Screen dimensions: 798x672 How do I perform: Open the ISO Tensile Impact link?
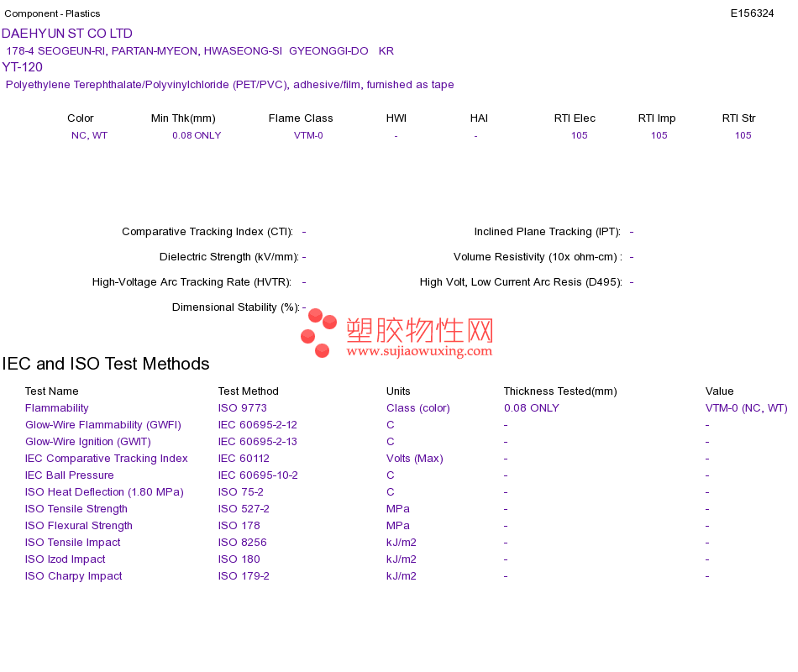pyautogui.click(x=72, y=542)
